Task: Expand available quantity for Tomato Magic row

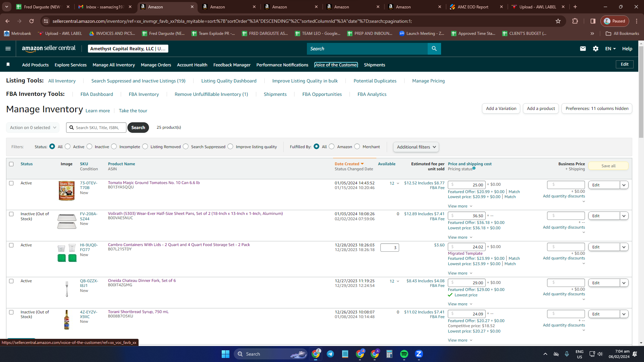Action: coord(398,183)
